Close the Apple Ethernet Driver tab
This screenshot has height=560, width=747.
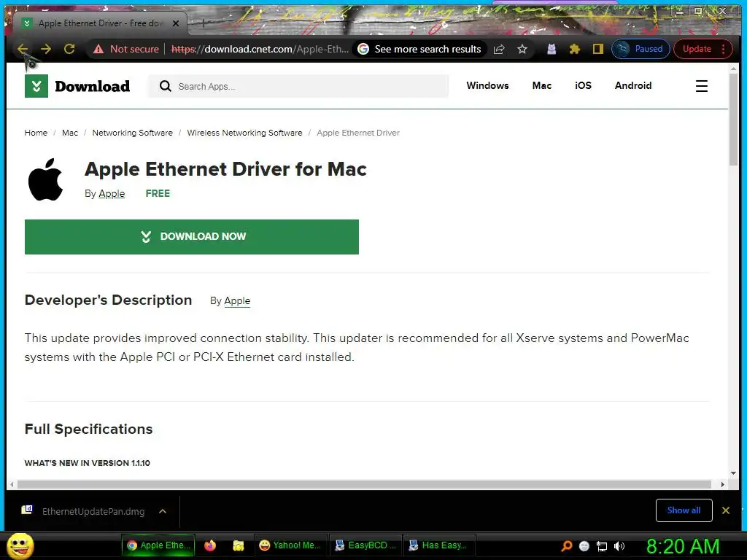tap(176, 23)
